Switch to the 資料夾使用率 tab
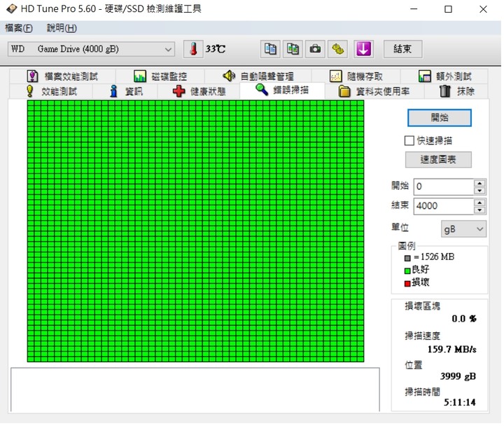Viewport: 504px width, 426px height. click(374, 91)
